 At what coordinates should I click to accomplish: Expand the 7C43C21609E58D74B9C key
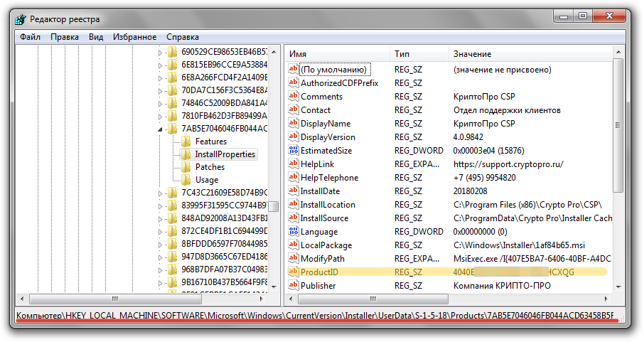pyautogui.click(x=160, y=193)
